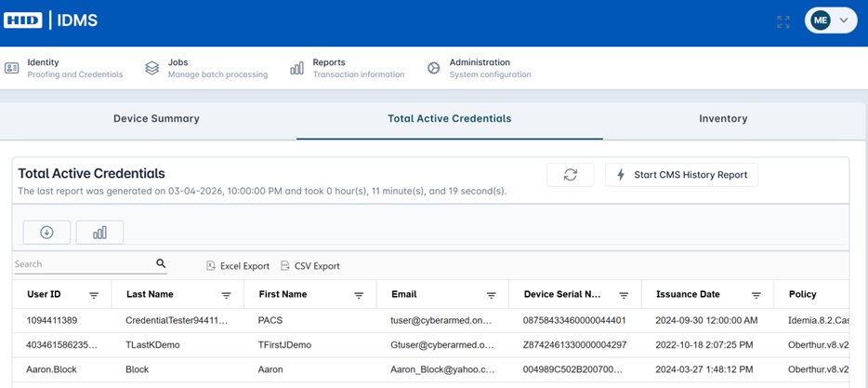Click the Jobs layers icon
Image resolution: width=868 pixels, height=388 pixels.
click(151, 68)
